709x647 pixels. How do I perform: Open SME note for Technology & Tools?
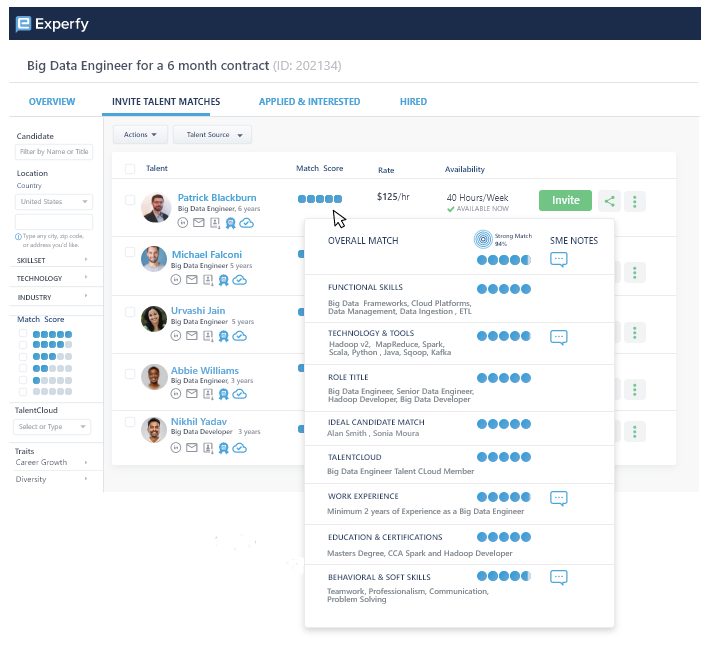coord(558,337)
